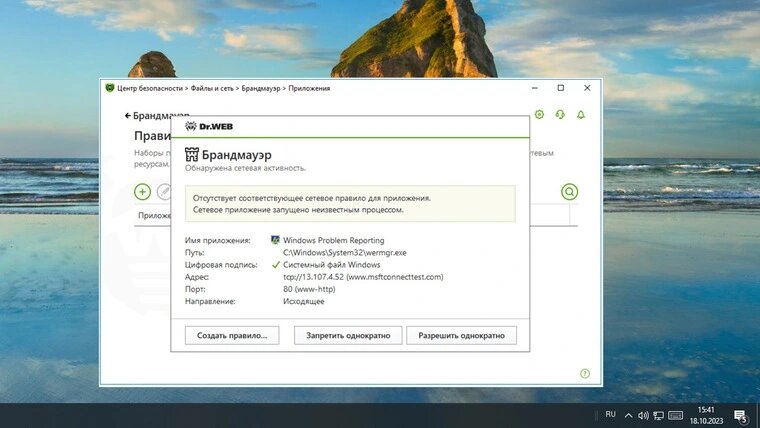
Task: Open the volume speaker tray icon
Action: (643, 415)
